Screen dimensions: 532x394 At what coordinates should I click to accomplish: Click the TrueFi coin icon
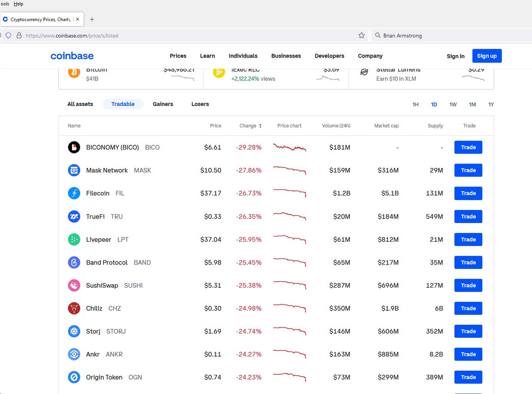(74, 216)
